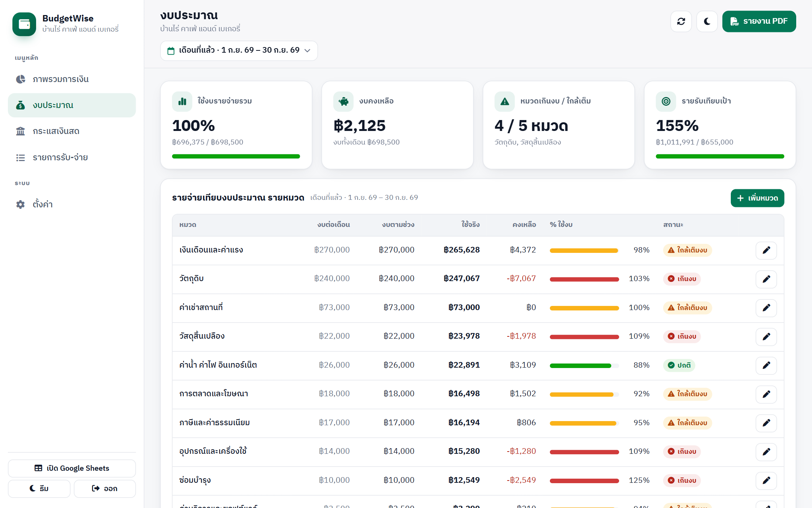Click the red usage bar for ซ่อมบำรุง

click(584, 481)
